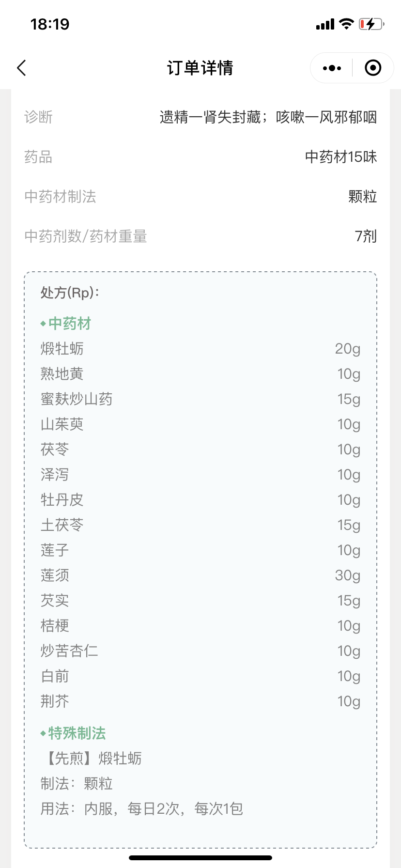Tap the mini-program close circle icon
This screenshot has width=401, height=868.
pyautogui.click(x=372, y=68)
